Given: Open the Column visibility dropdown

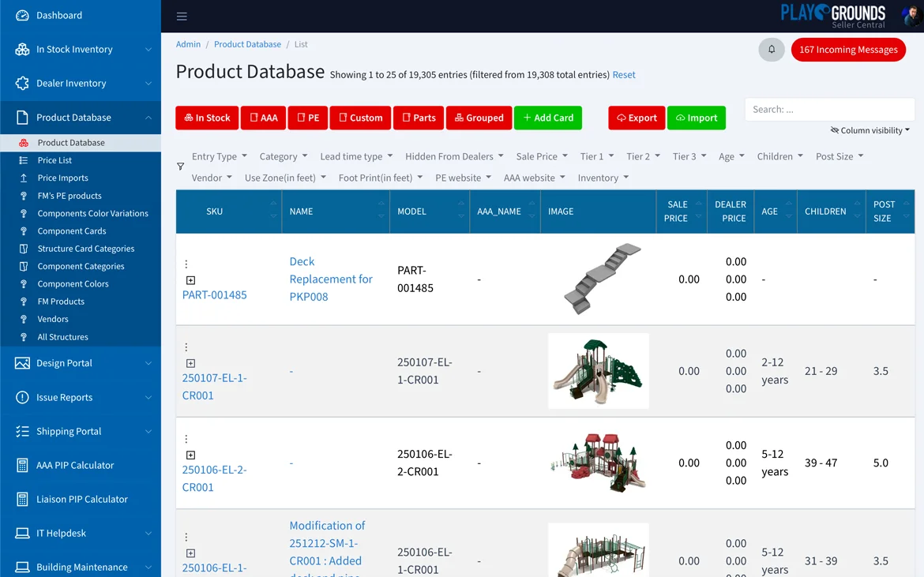Looking at the screenshot, I should (x=869, y=130).
